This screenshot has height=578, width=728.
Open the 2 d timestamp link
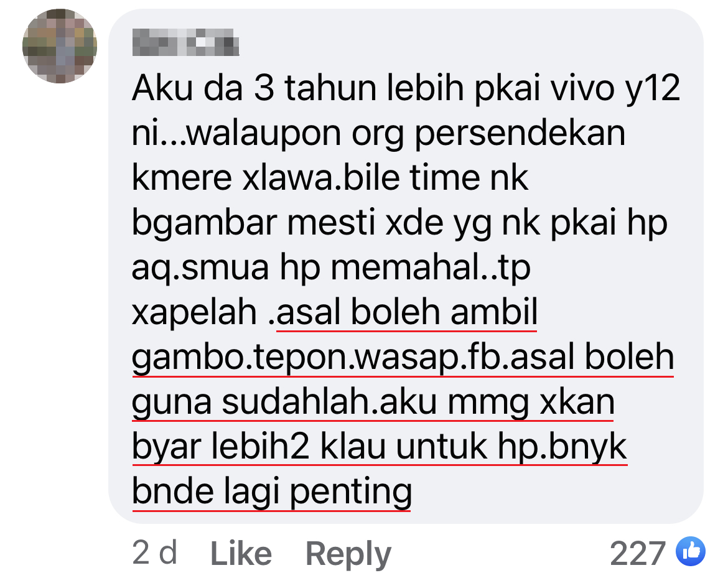click(154, 553)
